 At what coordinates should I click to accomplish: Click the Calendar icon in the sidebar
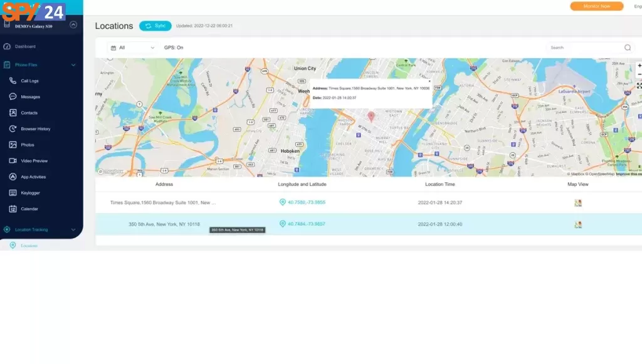click(x=13, y=209)
